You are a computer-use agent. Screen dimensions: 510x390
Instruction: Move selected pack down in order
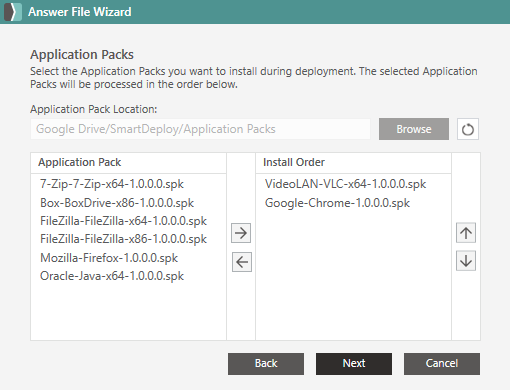(x=466, y=261)
